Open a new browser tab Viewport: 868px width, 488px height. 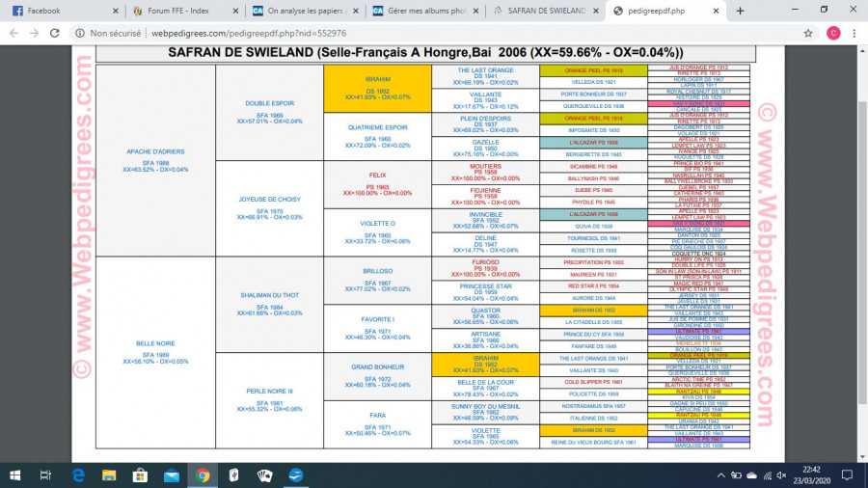pyautogui.click(x=740, y=11)
